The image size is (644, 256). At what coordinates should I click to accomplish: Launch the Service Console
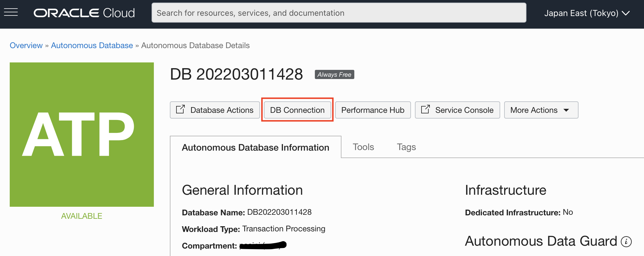click(x=458, y=110)
